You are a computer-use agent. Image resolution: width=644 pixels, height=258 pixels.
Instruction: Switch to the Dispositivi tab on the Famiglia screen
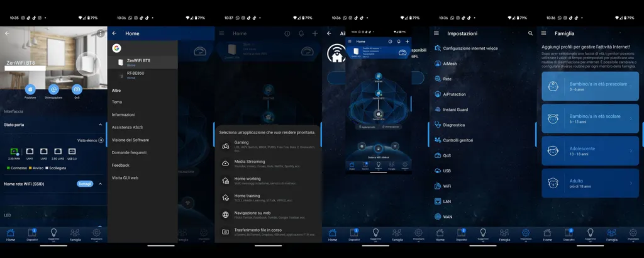tap(569, 235)
